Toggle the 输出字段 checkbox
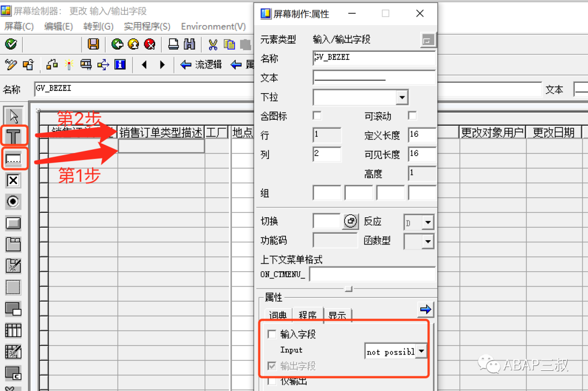Image resolution: width=588 pixels, height=391 pixels. click(272, 366)
